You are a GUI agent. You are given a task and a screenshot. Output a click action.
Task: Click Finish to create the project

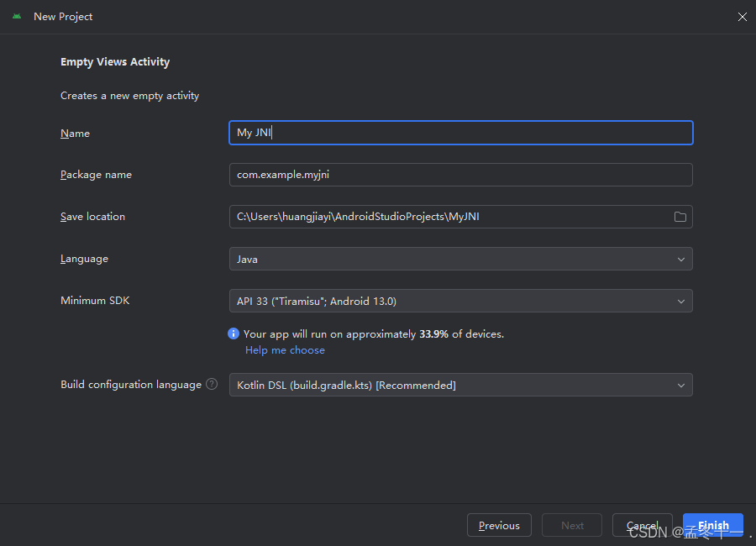(x=713, y=525)
